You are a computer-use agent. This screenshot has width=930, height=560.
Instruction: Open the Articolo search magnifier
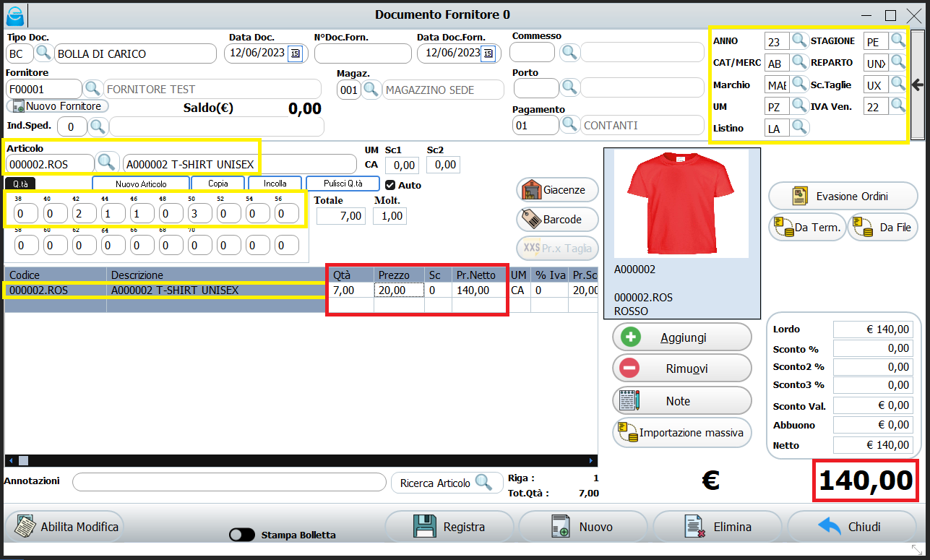pos(106,163)
